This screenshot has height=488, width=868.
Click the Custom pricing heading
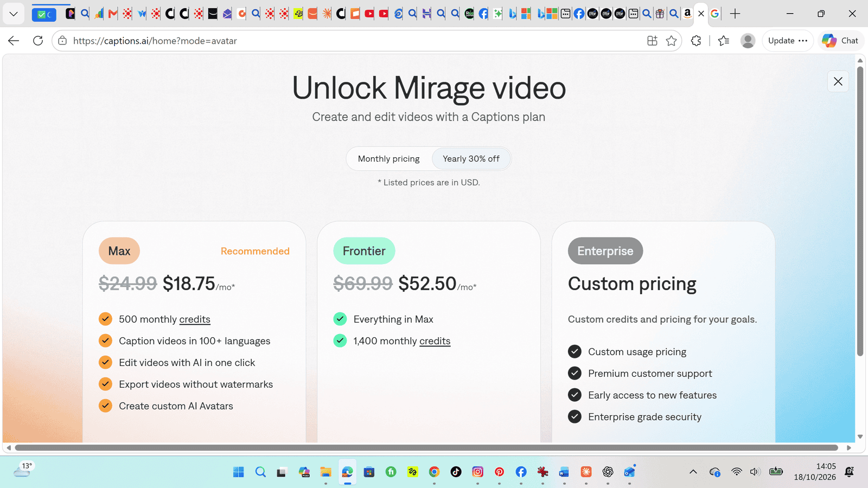[x=632, y=284]
